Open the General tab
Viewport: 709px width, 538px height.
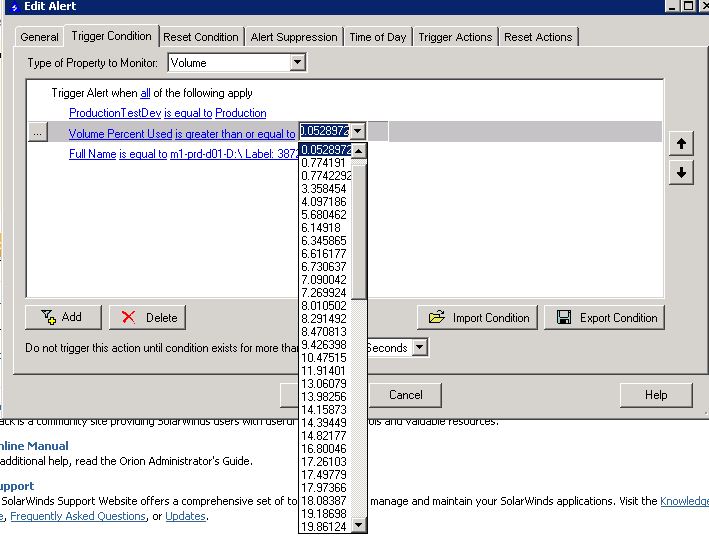[x=39, y=37]
